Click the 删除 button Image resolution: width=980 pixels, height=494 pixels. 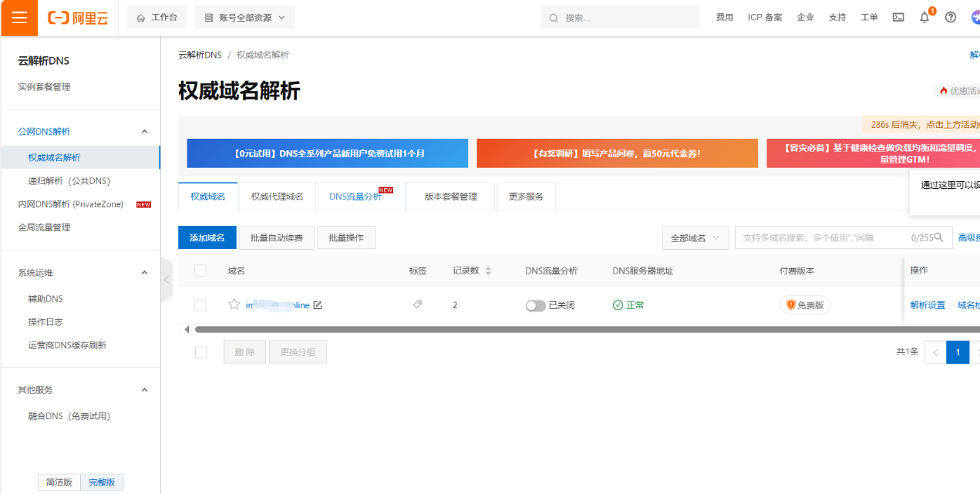point(245,352)
